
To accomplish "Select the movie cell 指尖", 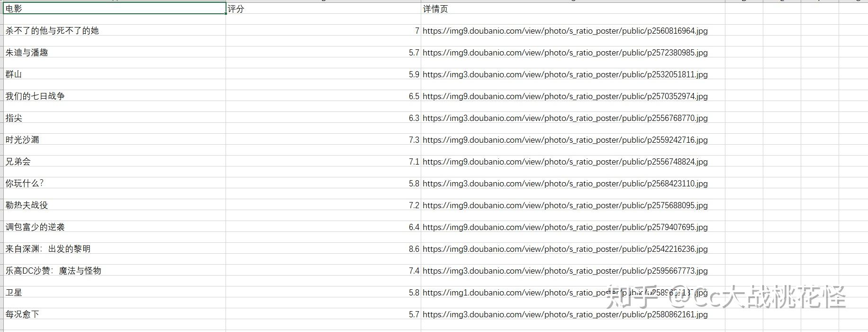I will point(114,118).
